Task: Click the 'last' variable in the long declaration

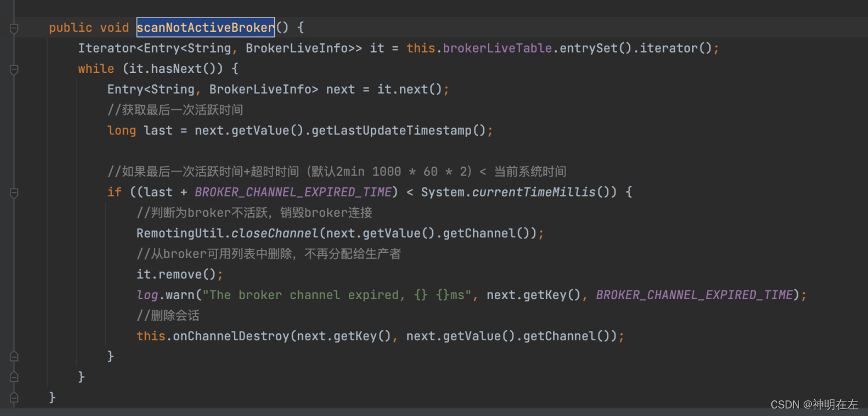Action: [158, 130]
